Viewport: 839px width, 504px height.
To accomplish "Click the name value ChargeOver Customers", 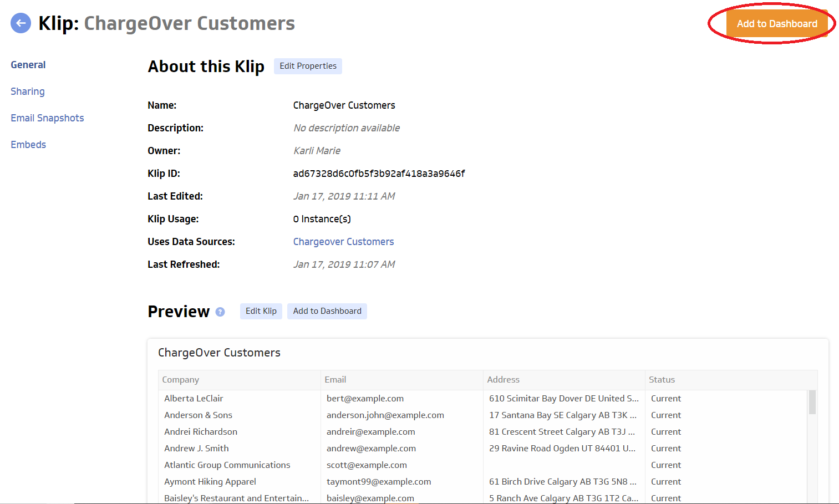I will pyautogui.click(x=344, y=105).
